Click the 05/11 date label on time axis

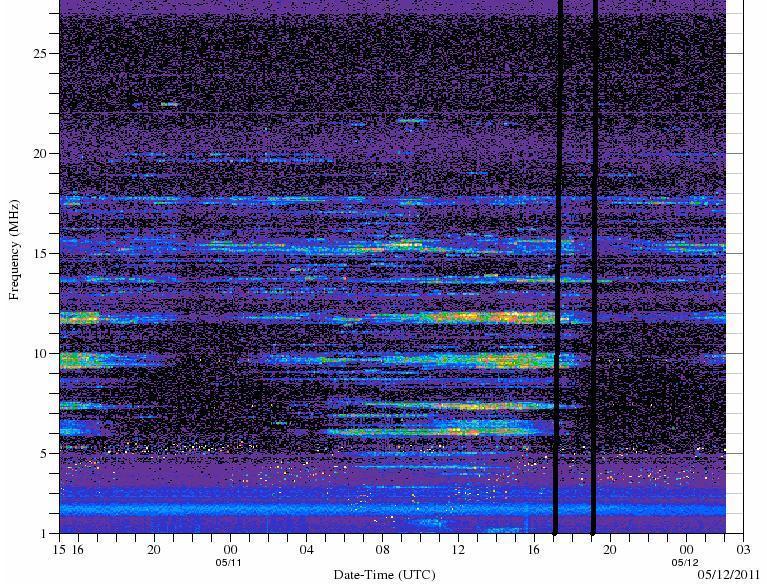point(230,562)
